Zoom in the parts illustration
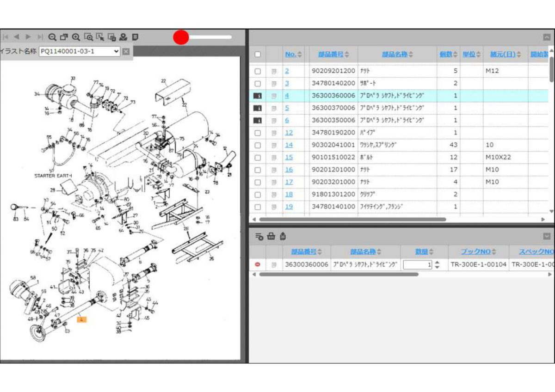Image resolution: width=555 pixels, height=392 pixels. (x=76, y=37)
